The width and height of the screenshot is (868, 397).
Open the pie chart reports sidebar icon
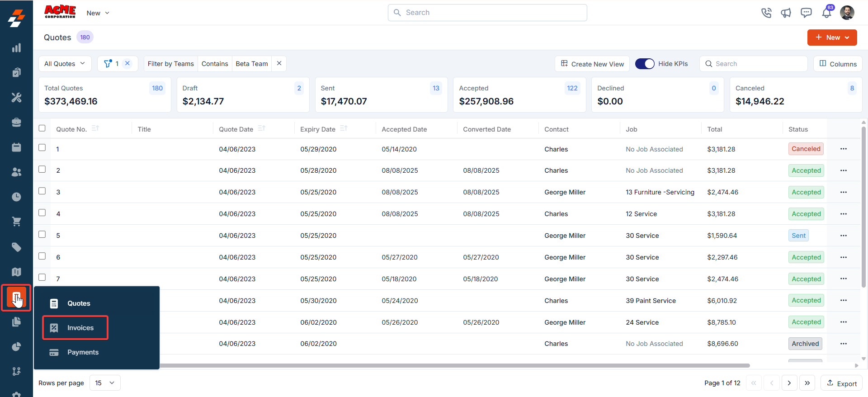pos(16,346)
